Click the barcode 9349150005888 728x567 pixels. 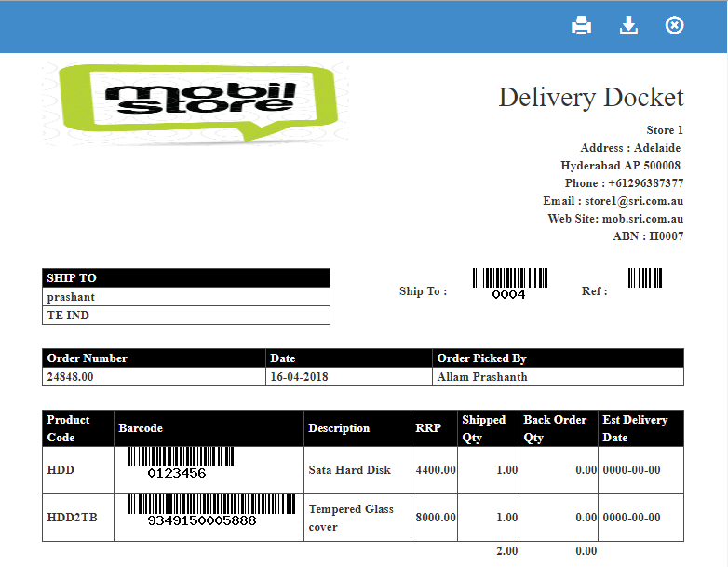211,510
